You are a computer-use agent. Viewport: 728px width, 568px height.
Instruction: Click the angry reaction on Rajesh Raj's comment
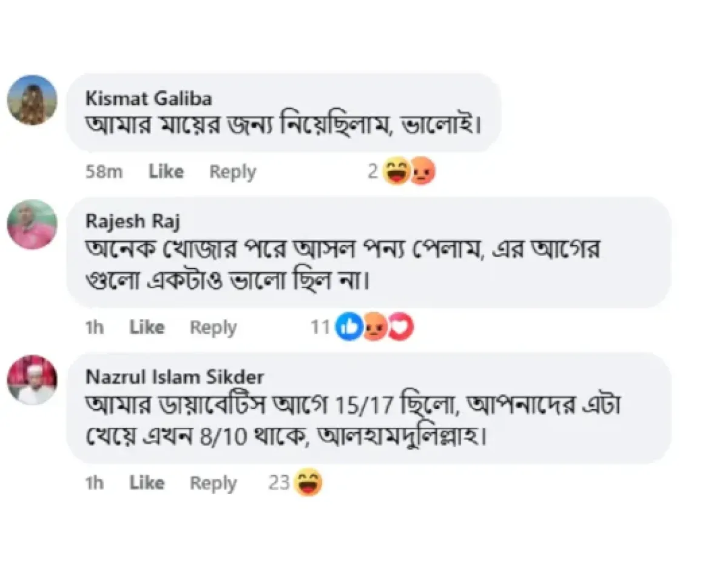point(375,327)
